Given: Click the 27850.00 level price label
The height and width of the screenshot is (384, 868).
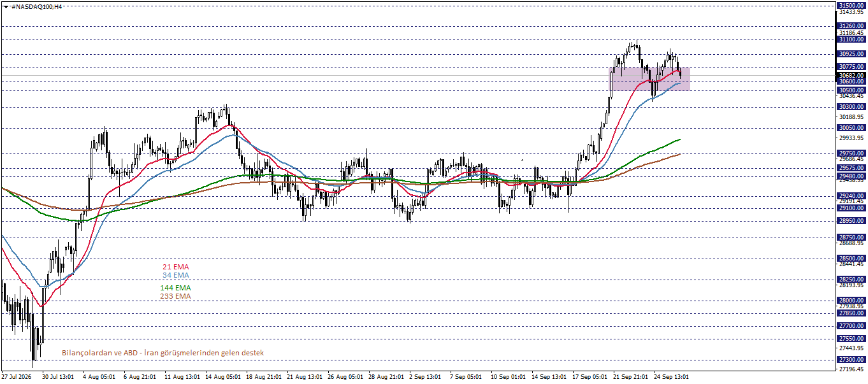Looking at the screenshot, I should coord(851,313).
